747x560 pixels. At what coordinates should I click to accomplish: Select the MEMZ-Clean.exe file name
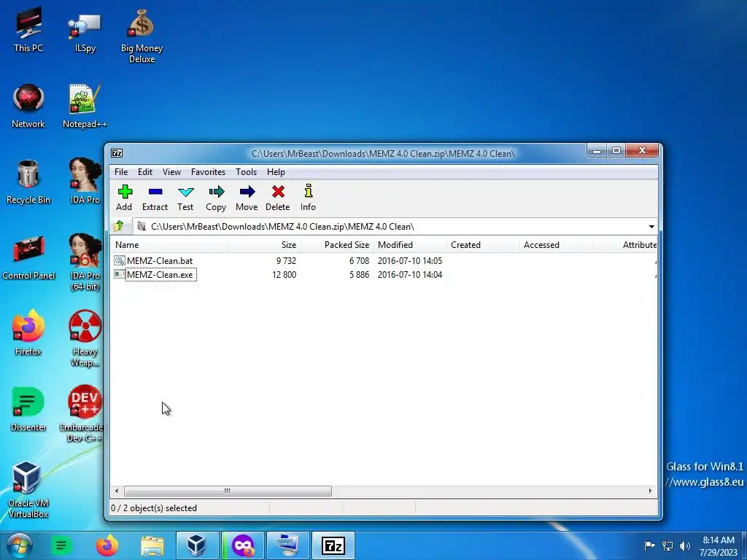pyautogui.click(x=160, y=274)
